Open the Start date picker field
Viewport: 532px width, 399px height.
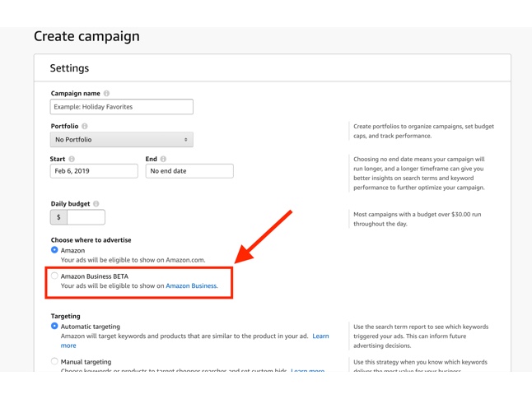coord(94,171)
